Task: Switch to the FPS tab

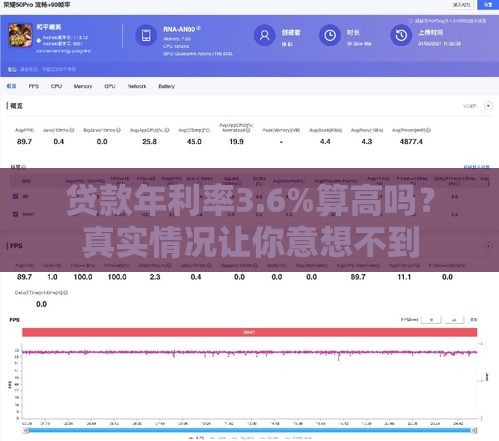Action: pos(34,86)
